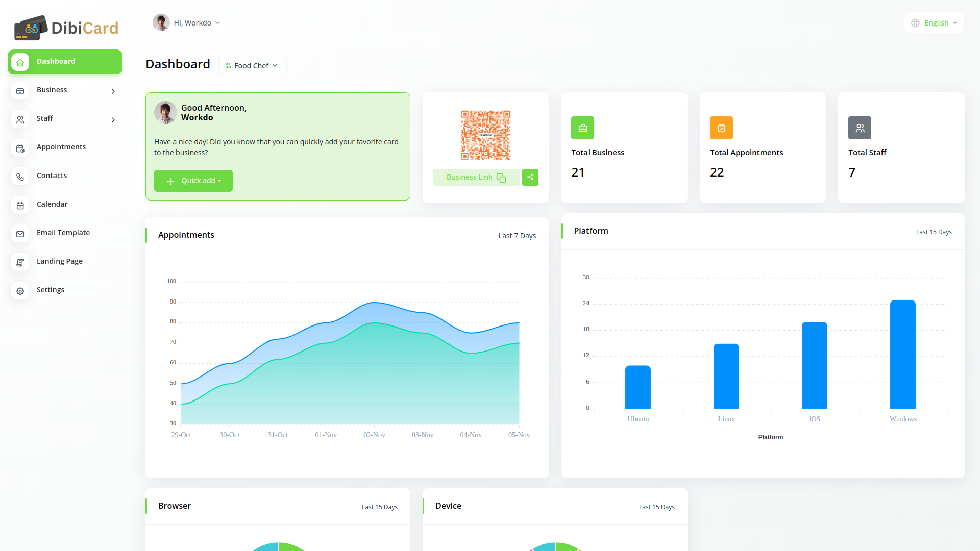
Task: Click the Calendar icon in sidebar
Action: [20, 205]
